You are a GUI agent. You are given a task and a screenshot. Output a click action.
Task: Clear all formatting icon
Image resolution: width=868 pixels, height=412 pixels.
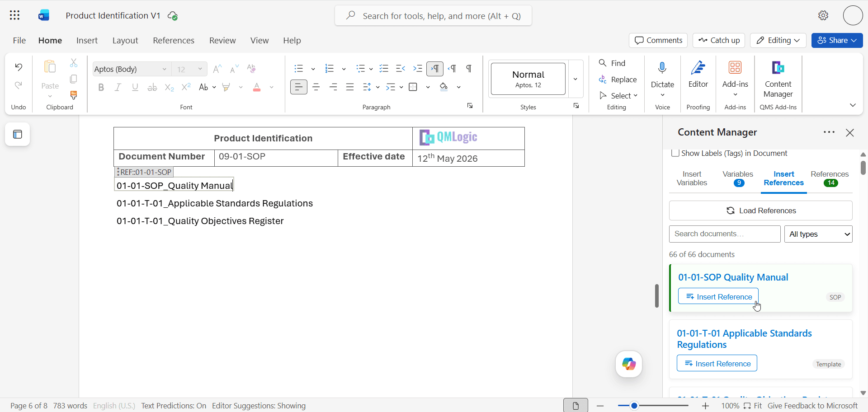[x=251, y=69]
